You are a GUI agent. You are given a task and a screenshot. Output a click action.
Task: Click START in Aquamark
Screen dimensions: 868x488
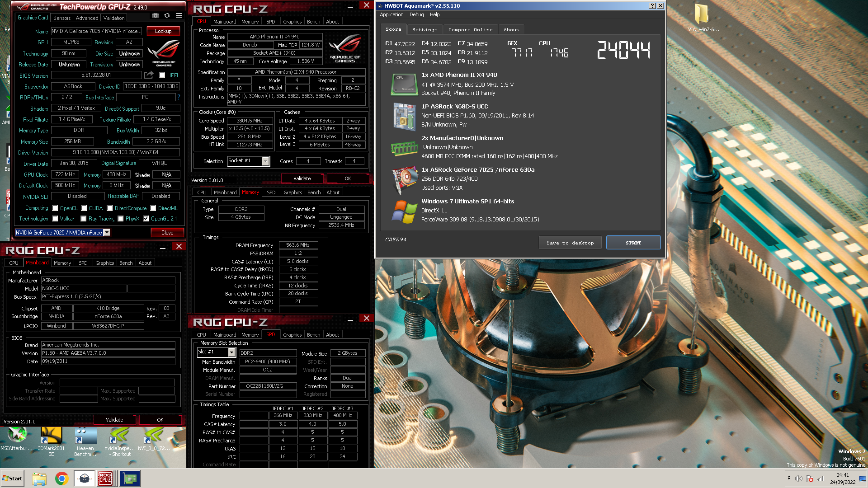tap(633, 243)
